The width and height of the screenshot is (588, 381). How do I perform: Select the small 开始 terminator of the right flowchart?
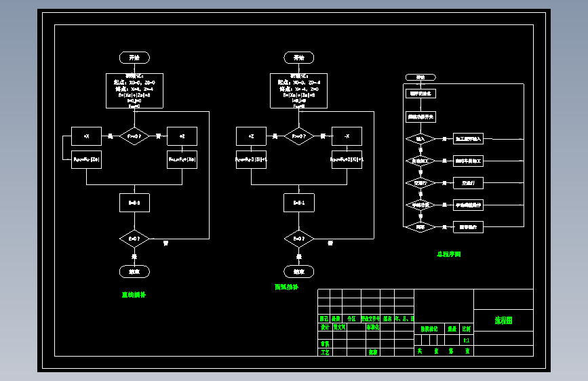click(420, 77)
